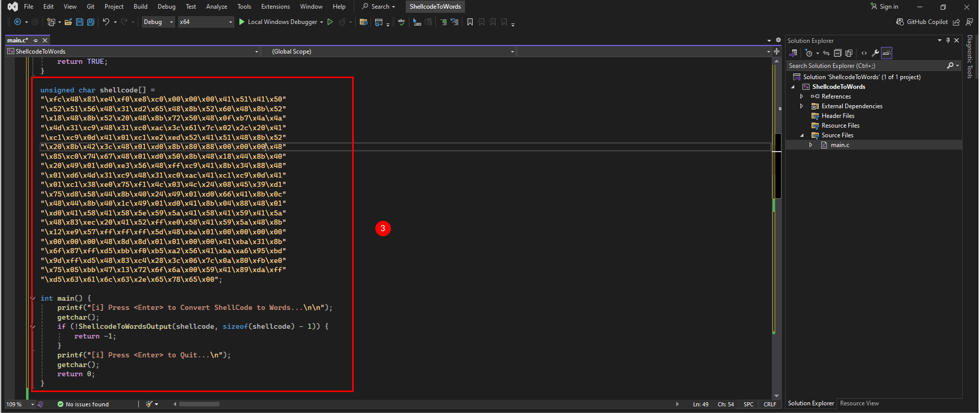Click Local Windows Debugger to start debugging
Screen dimensions: 980x413
pyautogui.click(x=279, y=22)
